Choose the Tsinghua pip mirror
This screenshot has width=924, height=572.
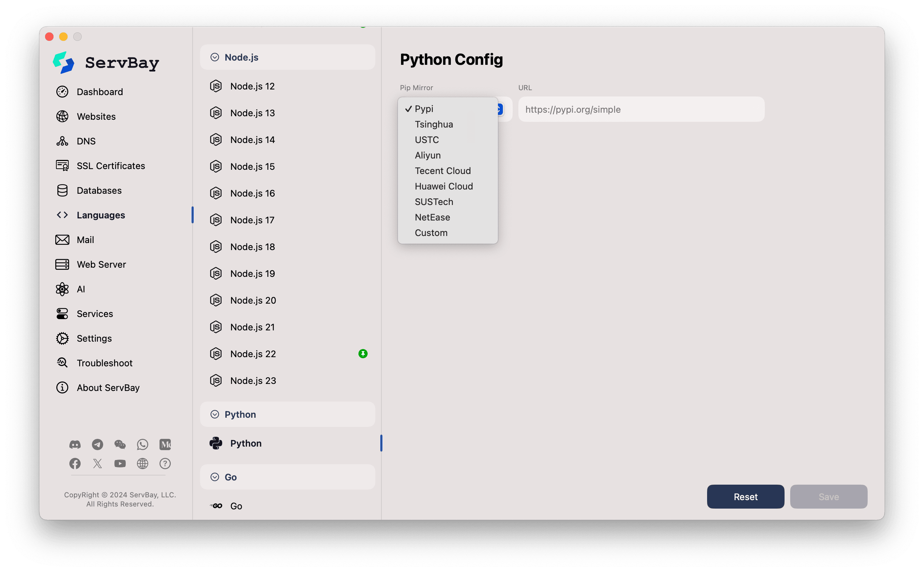point(434,124)
